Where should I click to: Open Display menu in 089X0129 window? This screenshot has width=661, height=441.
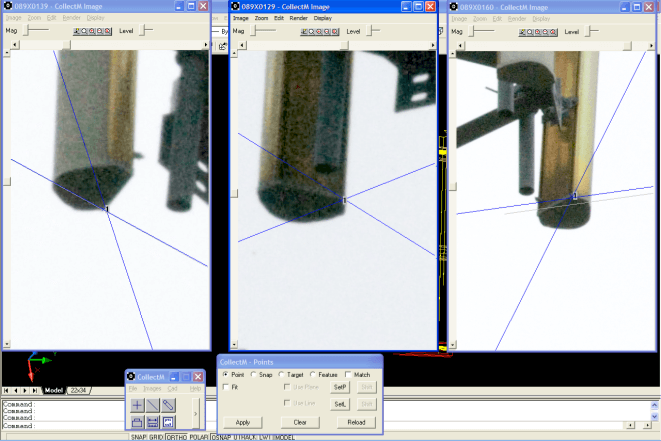[x=323, y=18]
